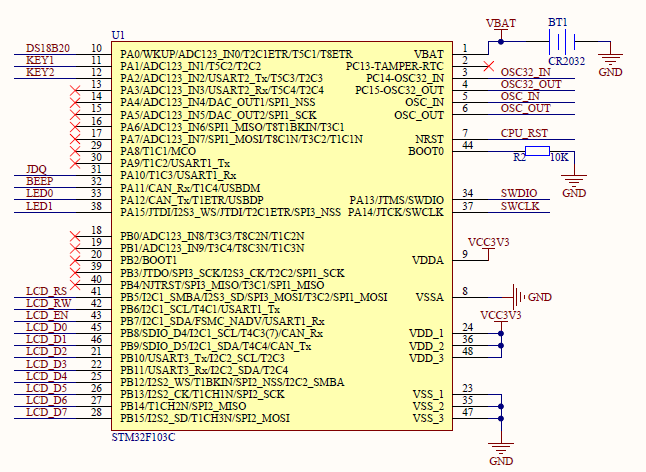The image size is (646, 472).
Task: Click the no-connect X on PB4 pin 40
Action: point(75,285)
